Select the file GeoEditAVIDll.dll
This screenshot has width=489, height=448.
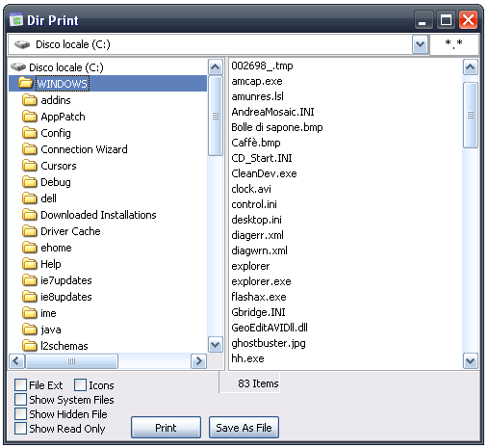click(x=270, y=328)
